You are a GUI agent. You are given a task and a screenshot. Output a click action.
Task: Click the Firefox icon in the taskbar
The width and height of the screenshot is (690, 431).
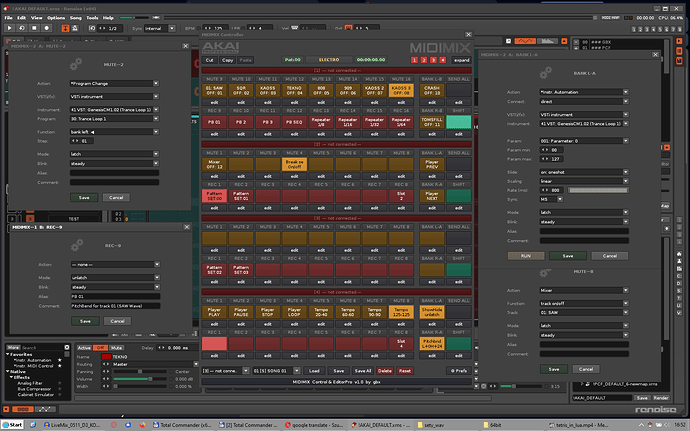[142, 425]
